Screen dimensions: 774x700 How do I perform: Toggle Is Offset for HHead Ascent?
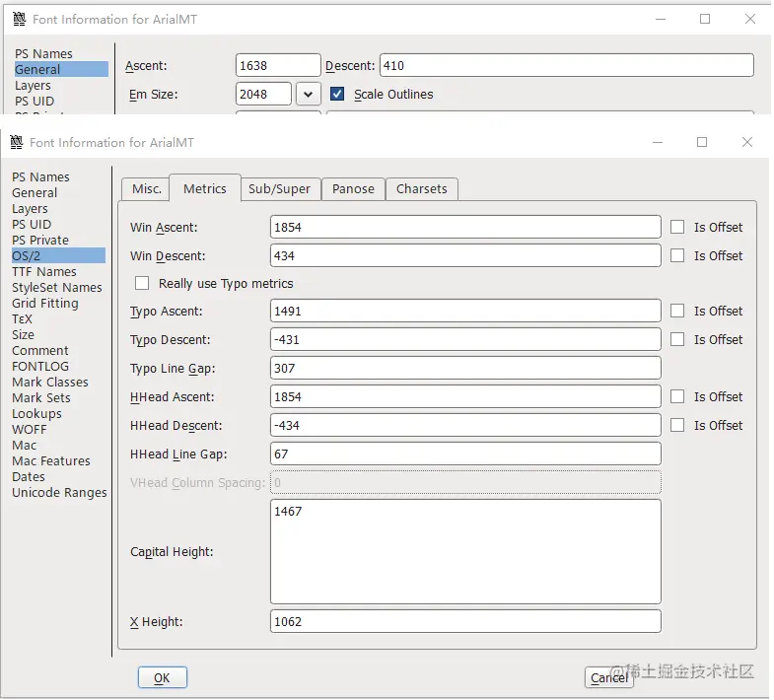point(677,397)
